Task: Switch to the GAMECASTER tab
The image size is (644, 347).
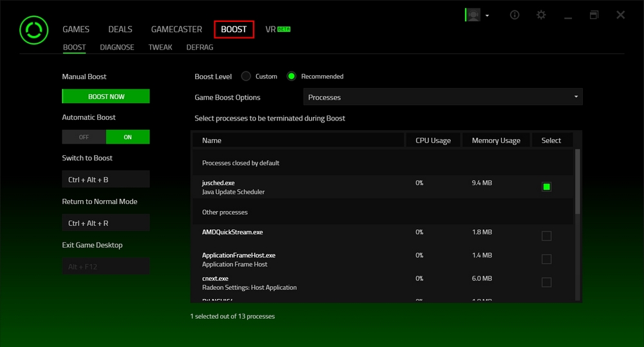Action: (x=176, y=30)
